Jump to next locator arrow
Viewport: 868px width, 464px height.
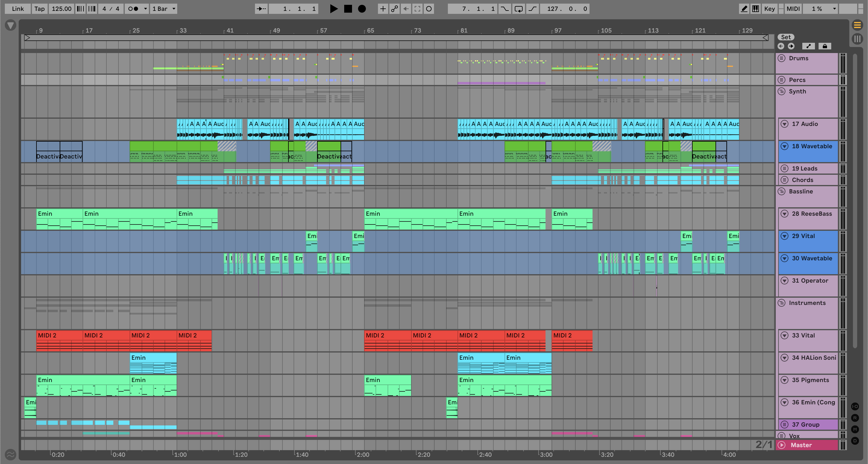(x=791, y=46)
